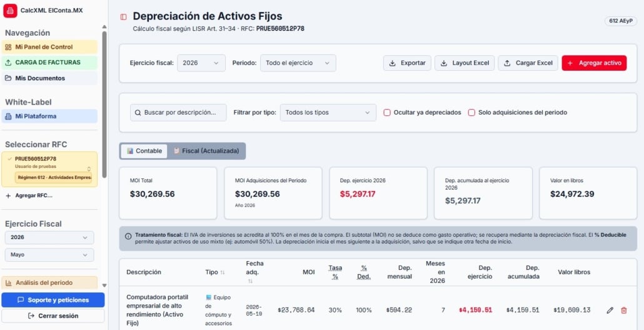Click the % Ded. column header
Screen dimensions: 644x330
[x=364, y=272]
